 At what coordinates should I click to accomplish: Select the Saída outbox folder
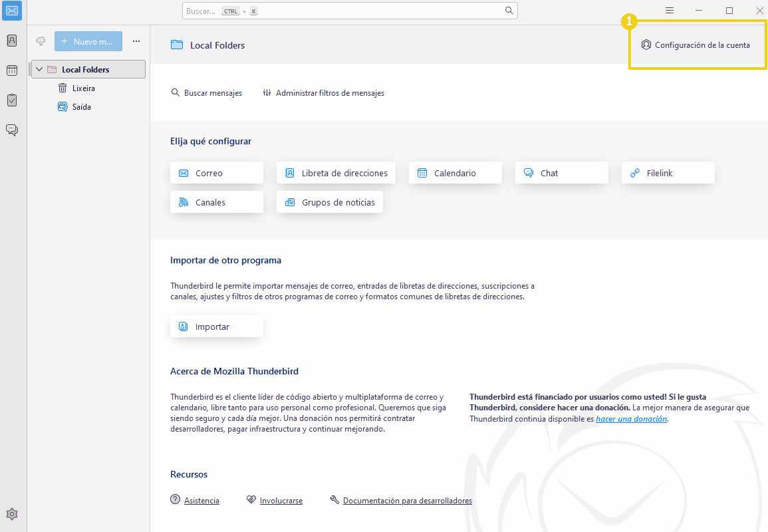click(81, 106)
